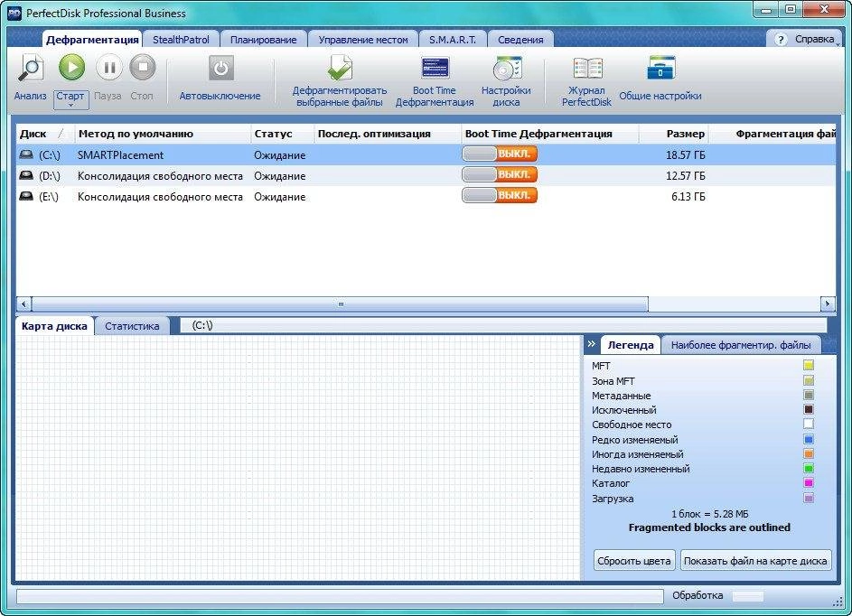852x616 pixels.
Task: Select the Дефрагментация tab
Action: point(92,40)
